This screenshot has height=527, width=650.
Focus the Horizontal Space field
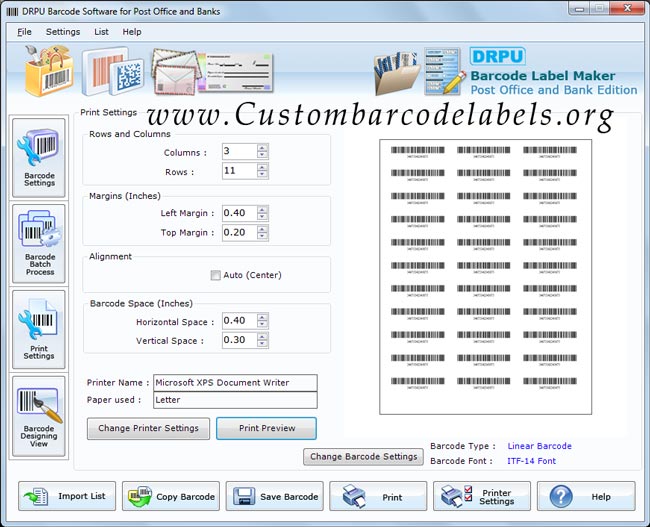[240, 321]
